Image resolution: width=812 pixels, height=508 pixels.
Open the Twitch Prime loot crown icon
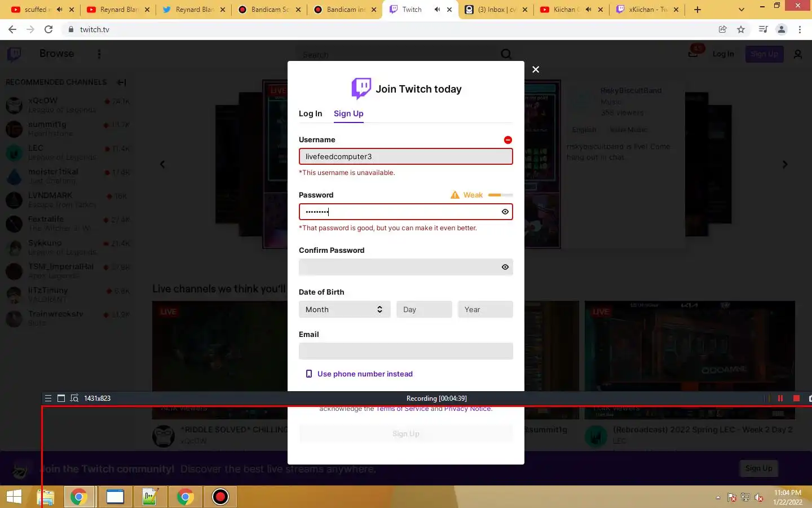[x=693, y=54]
